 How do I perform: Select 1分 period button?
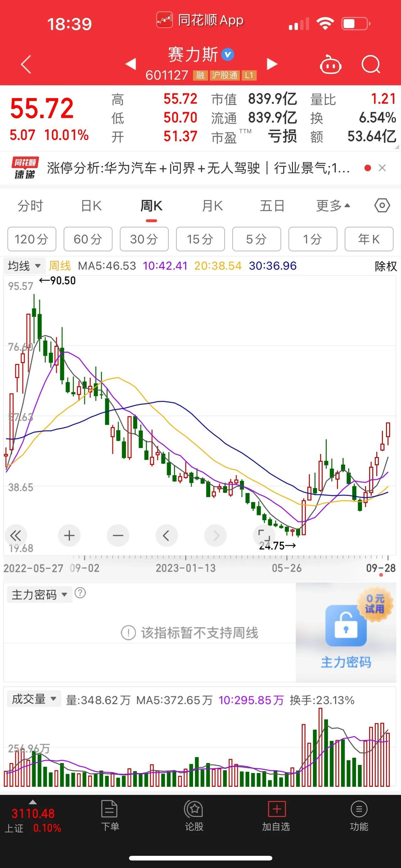(x=313, y=239)
